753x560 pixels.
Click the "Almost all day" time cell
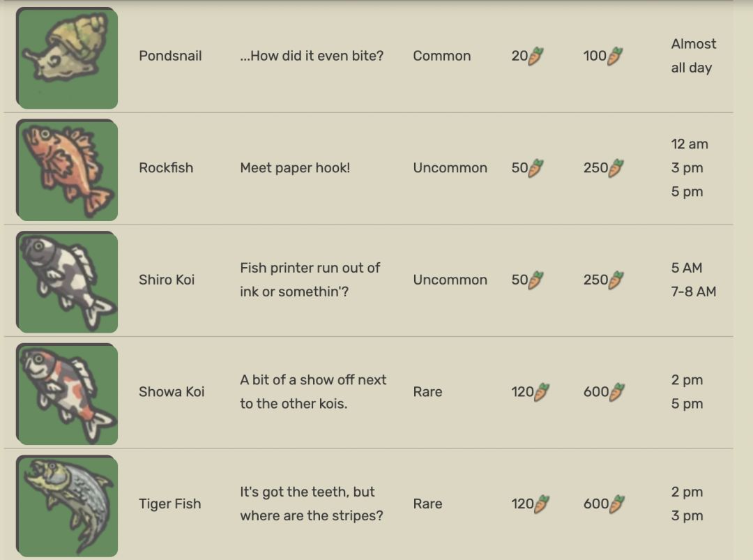click(x=693, y=56)
